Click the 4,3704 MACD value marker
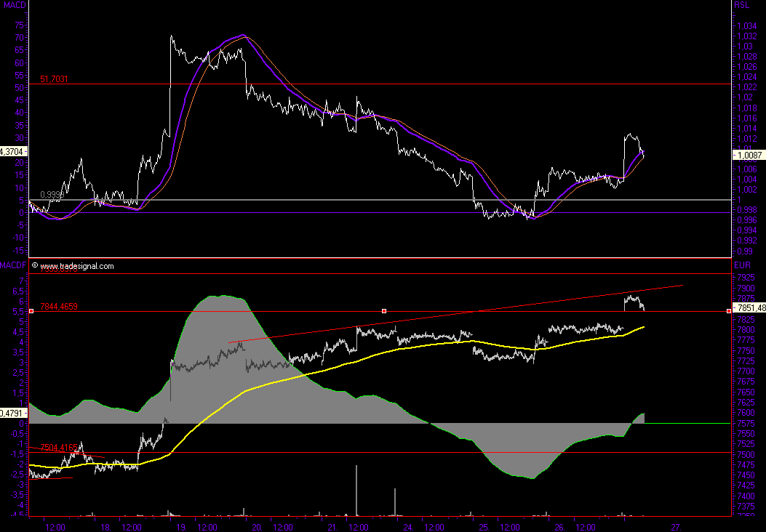 tap(13, 151)
